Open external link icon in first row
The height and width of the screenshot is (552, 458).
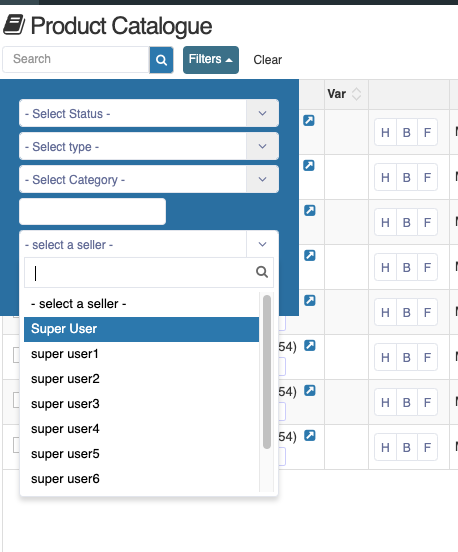[309, 120]
